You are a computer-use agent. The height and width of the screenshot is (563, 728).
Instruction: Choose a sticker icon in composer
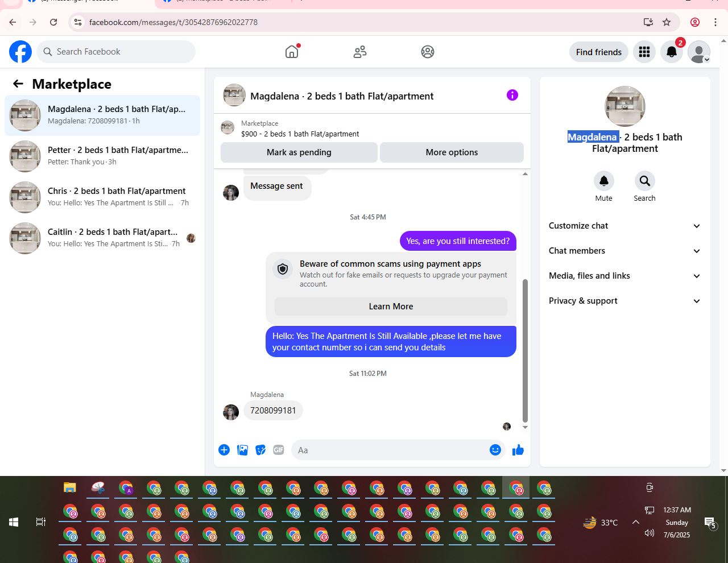click(x=260, y=450)
